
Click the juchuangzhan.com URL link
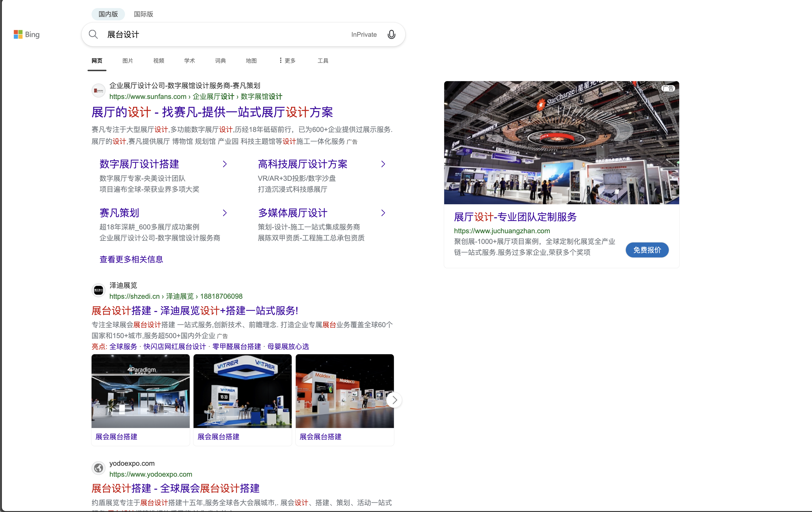pos(502,231)
